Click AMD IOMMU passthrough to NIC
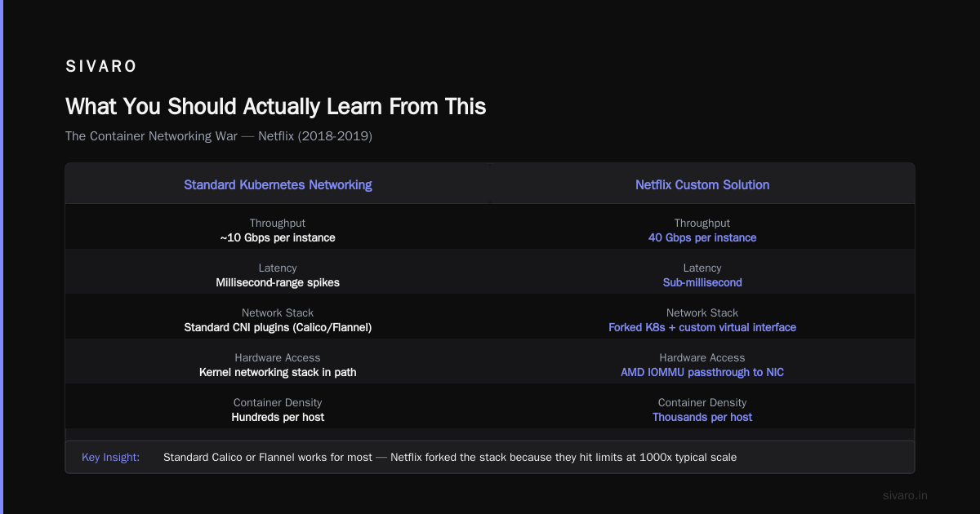 pyautogui.click(x=702, y=372)
